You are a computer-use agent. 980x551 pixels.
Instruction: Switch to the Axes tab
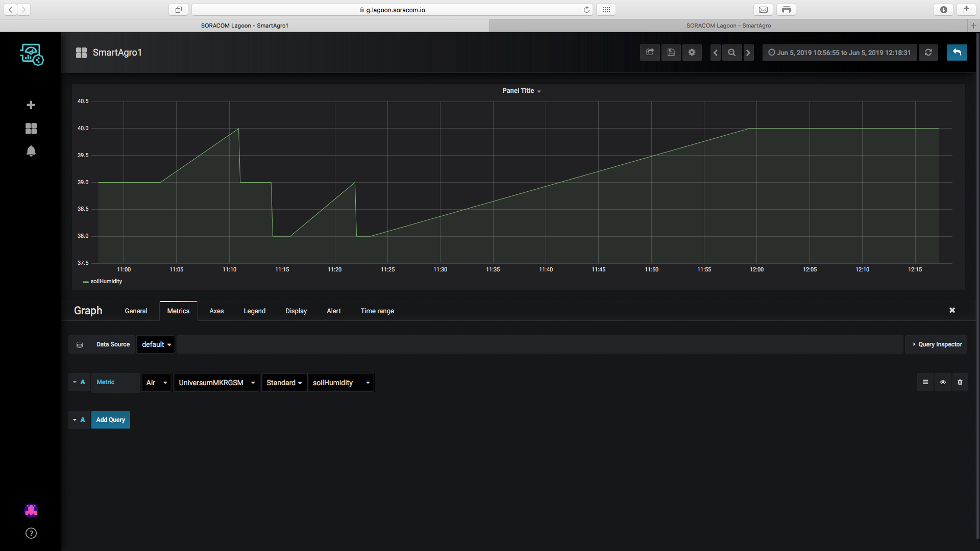(x=216, y=311)
